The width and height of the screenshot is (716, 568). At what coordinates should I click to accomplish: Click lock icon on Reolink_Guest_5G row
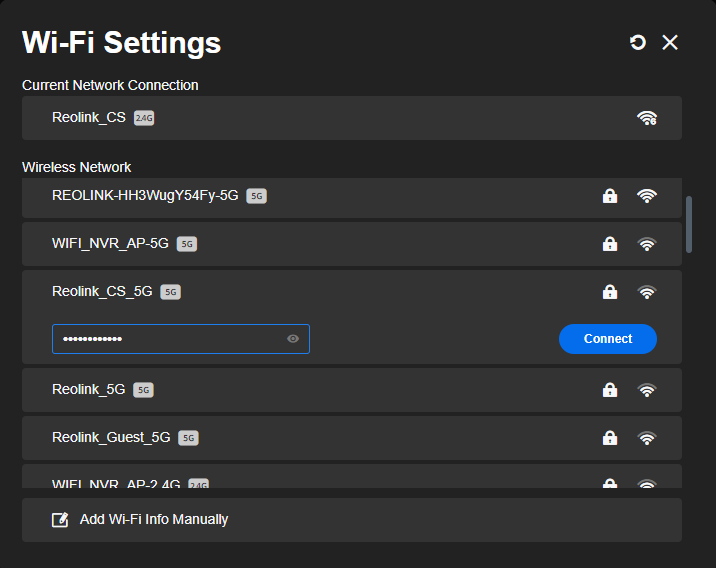pos(610,438)
